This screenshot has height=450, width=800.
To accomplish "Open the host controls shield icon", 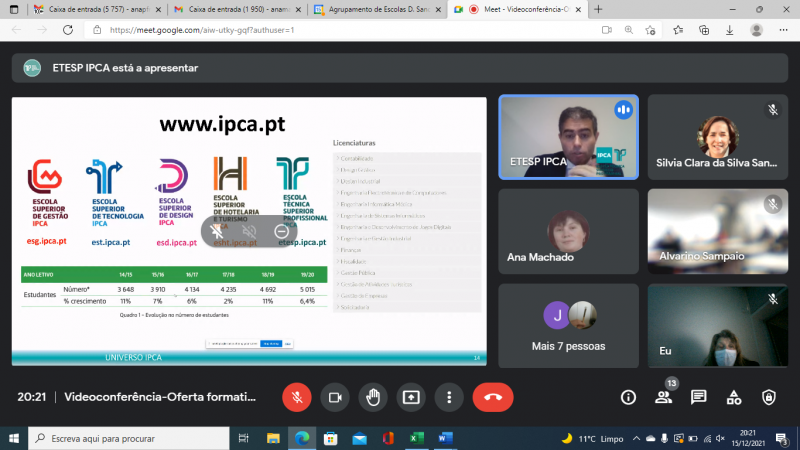I will tap(768, 397).
